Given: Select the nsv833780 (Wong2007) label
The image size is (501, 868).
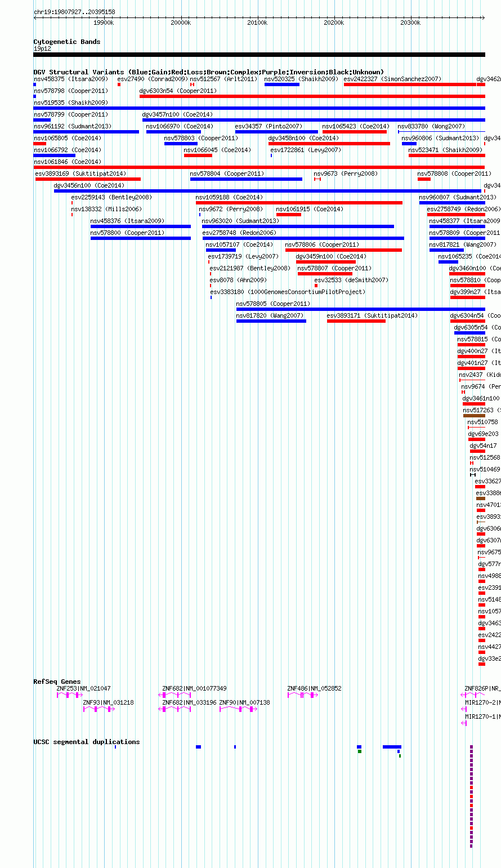Looking at the screenshot, I should tap(431, 126).
